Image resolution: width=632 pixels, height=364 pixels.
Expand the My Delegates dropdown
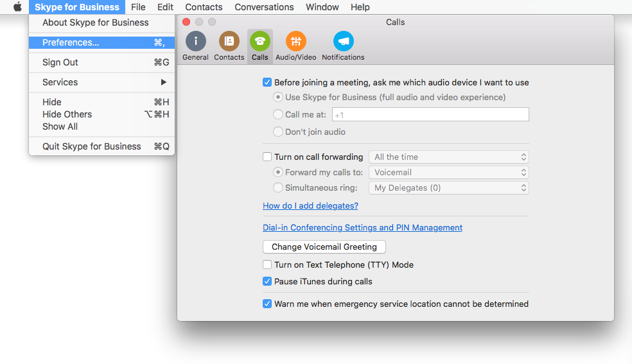pos(448,187)
